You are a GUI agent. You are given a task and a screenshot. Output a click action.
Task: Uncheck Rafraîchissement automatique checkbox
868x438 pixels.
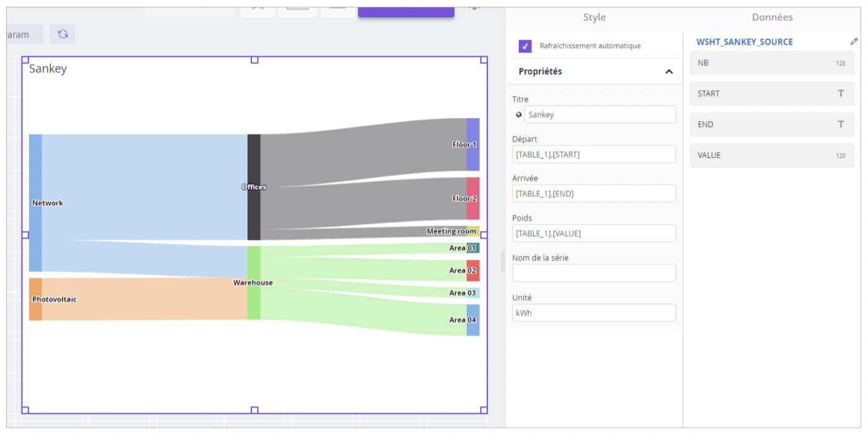click(525, 46)
